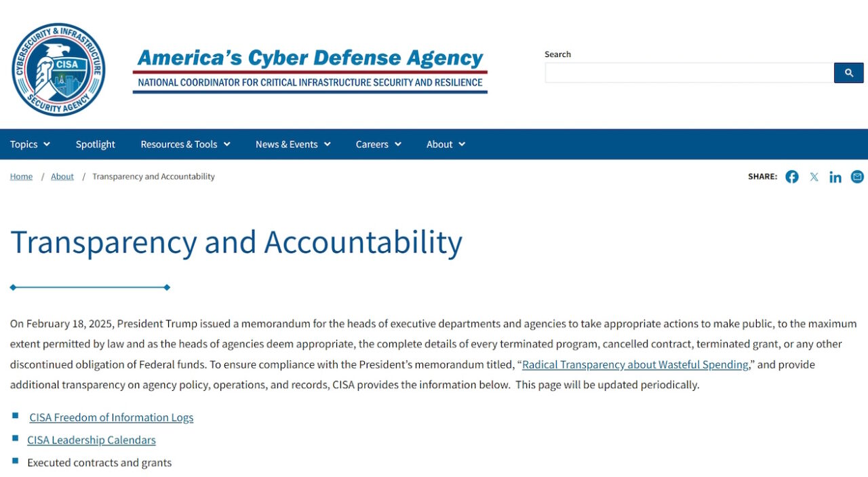This screenshot has width=868, height=477.
Task: Open the News & Events dropdown
Action: 293,145
